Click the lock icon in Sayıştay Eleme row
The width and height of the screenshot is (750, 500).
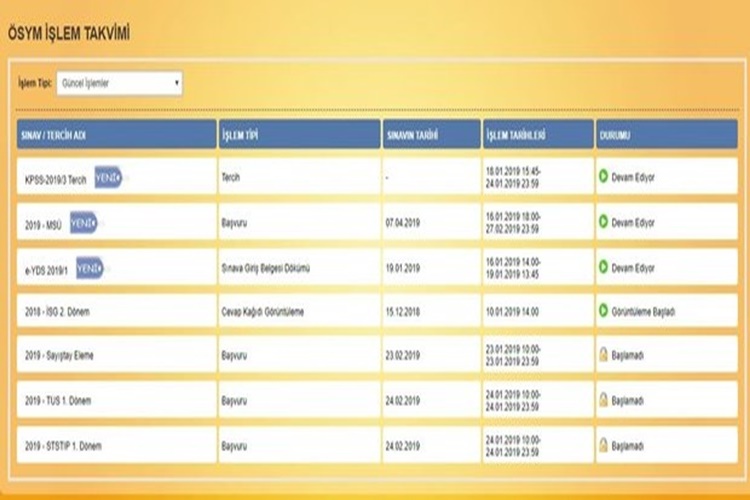pos(603,355)
